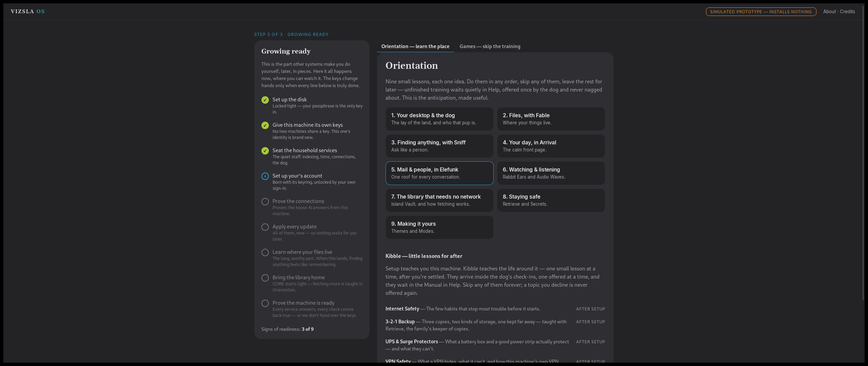Click empty circle beside Apply every update
This screenshot has height=366, width=868.
coord(265,227)
